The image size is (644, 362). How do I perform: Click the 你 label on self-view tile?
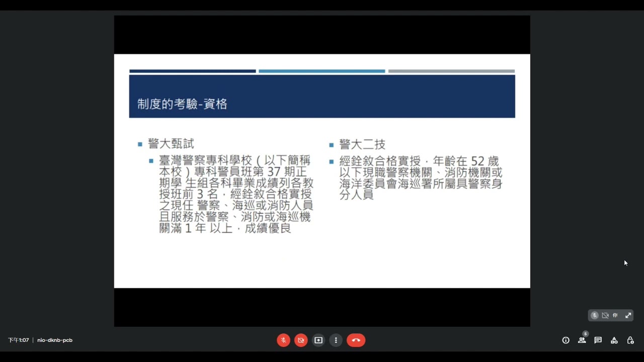[615, 315]
